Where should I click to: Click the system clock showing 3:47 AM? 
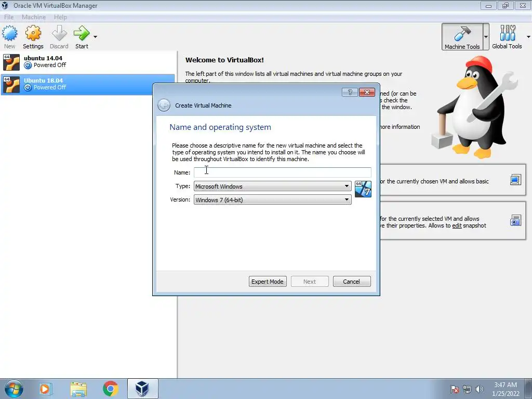(506, 389)
